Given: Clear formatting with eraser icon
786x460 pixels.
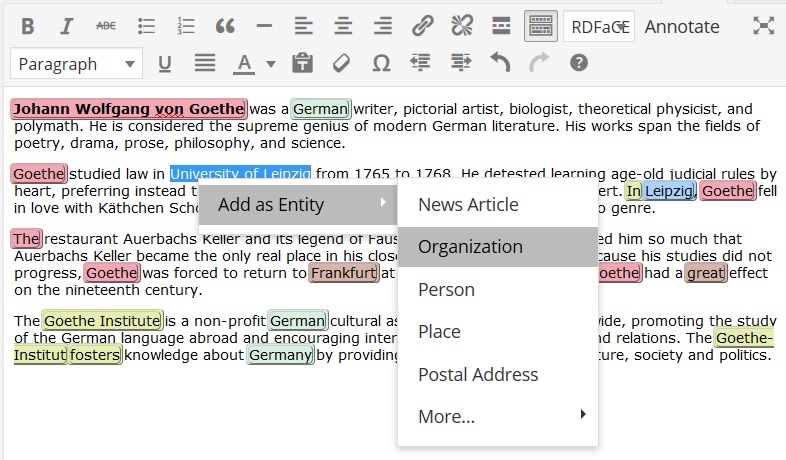Looking at the screenshot, I should click(341, 63).
